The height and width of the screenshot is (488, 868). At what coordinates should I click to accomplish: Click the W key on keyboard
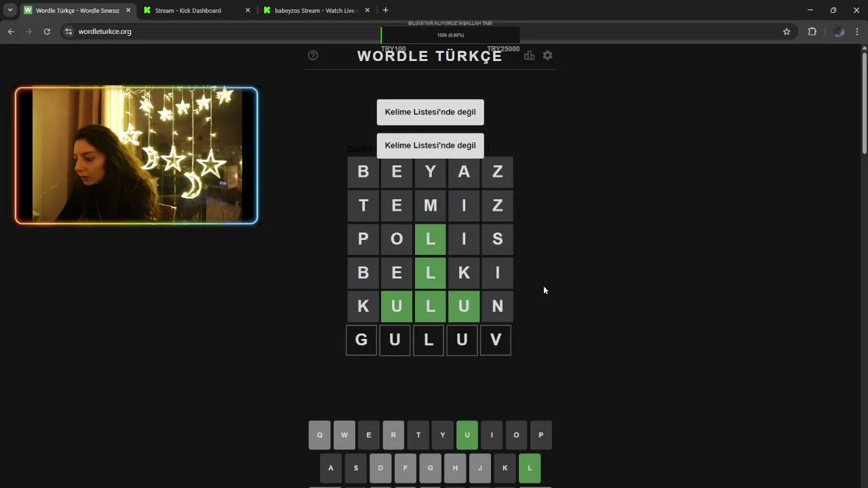(x=344, y=435)
